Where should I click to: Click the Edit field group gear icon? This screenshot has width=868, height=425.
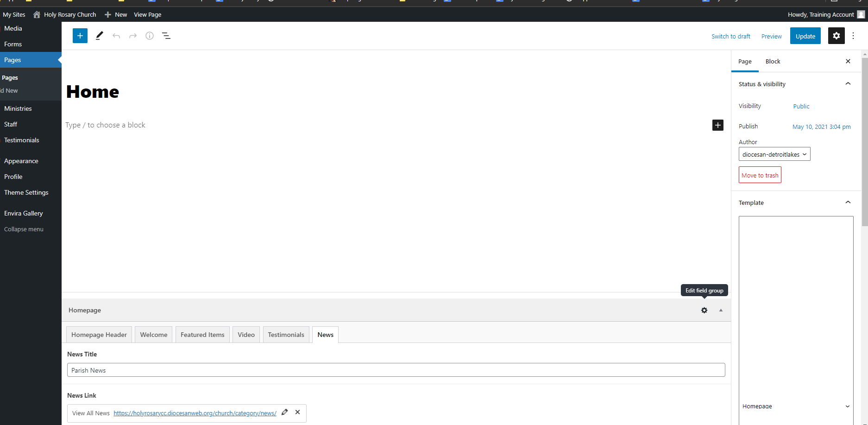point(704,310)
